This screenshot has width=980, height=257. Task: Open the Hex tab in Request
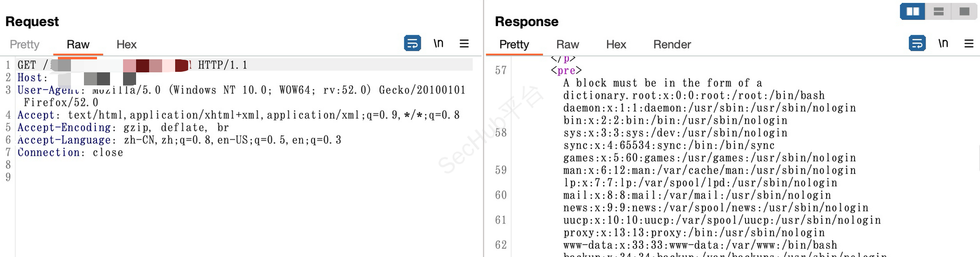click(x=126, y=44)
